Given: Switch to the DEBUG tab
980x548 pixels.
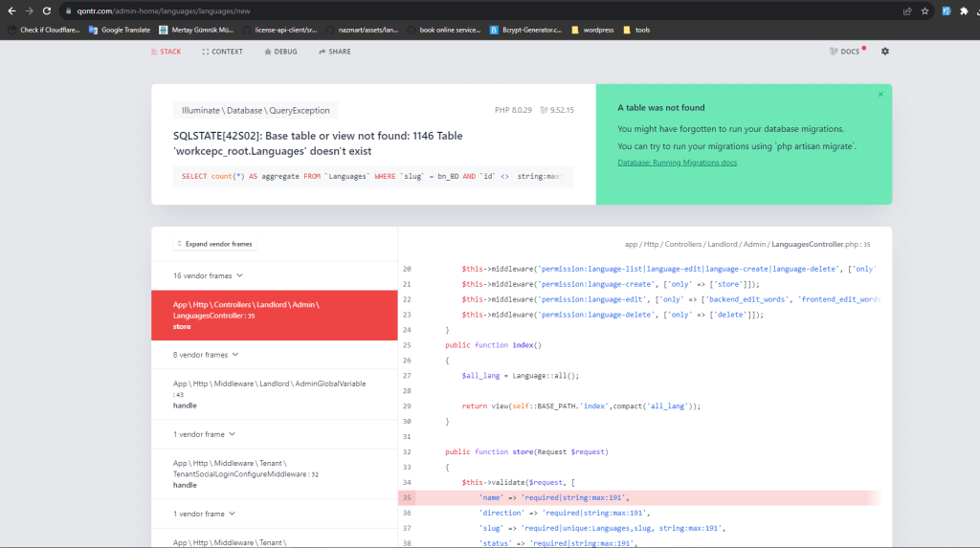Looking at the screenshot, I should click(x=280, y=52).
